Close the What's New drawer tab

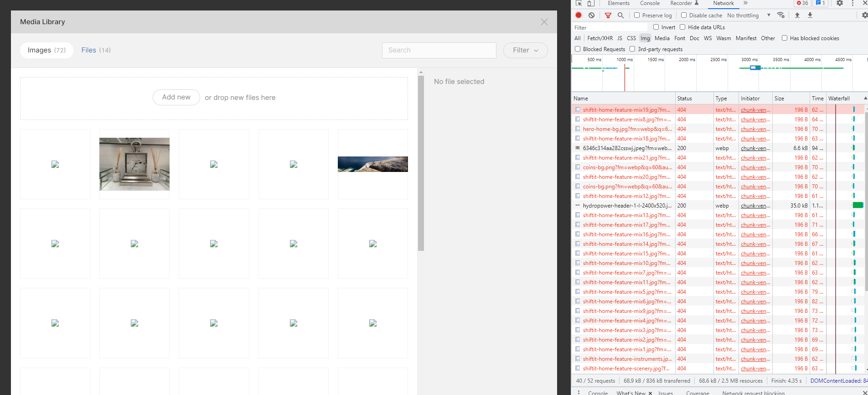point(650,393)
